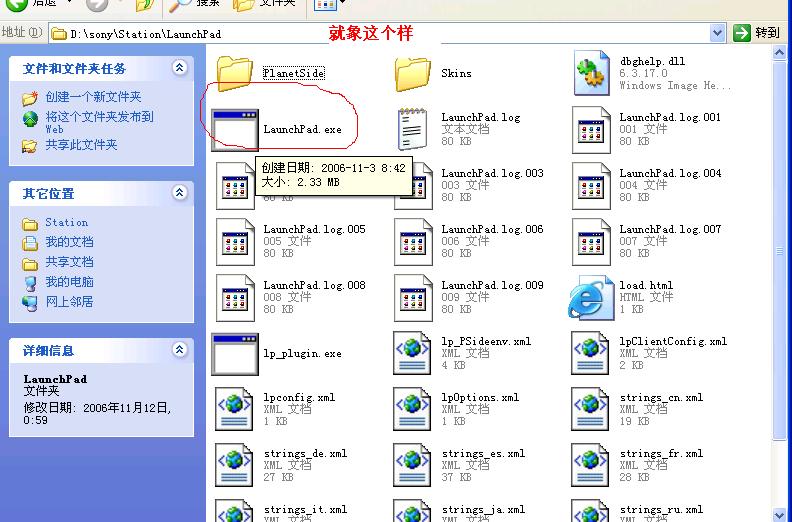Screen dimensions: 792x522
Task: Click the strings_it.xml file name
Action: 306,509
